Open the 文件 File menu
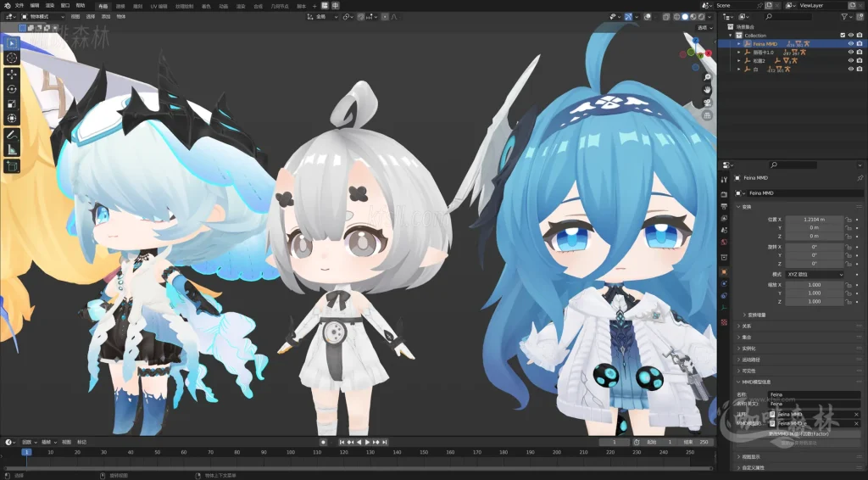Image resolution: width=868 pixels, height=480 pixels. click(19, 6)
